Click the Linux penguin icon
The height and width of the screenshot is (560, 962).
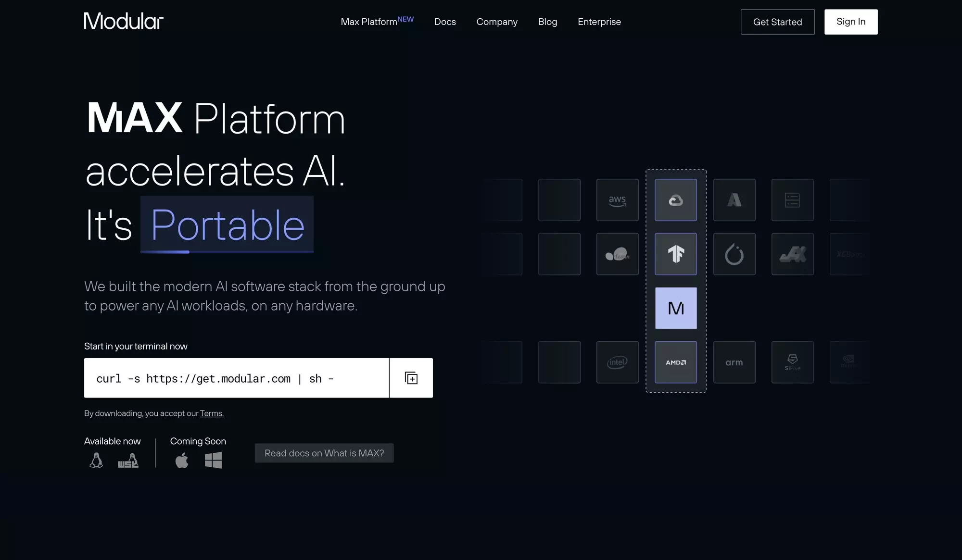pyautogui.click(x=96, y=460)
